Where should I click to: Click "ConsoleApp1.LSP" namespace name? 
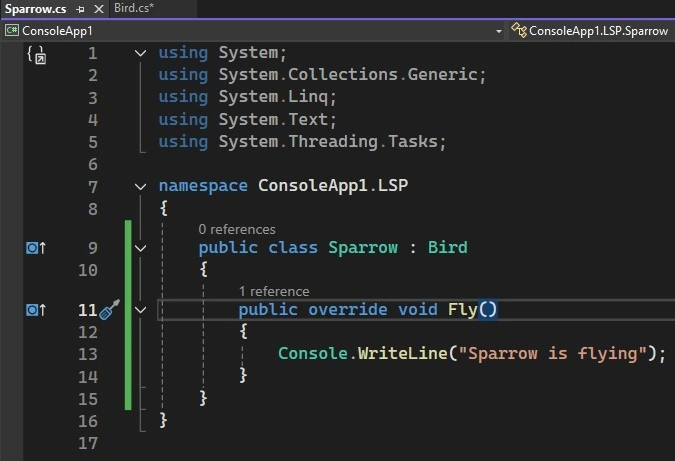coord(333,186)
